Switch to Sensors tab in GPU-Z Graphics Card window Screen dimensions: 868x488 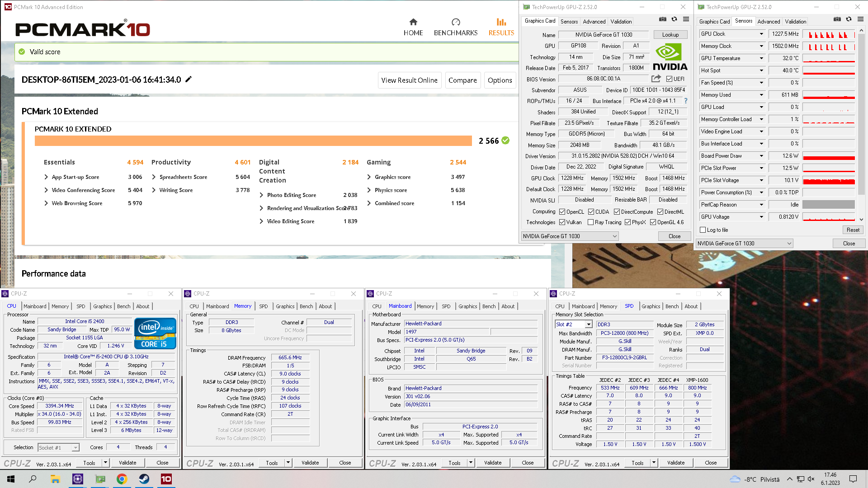click(x=569, y=21)
